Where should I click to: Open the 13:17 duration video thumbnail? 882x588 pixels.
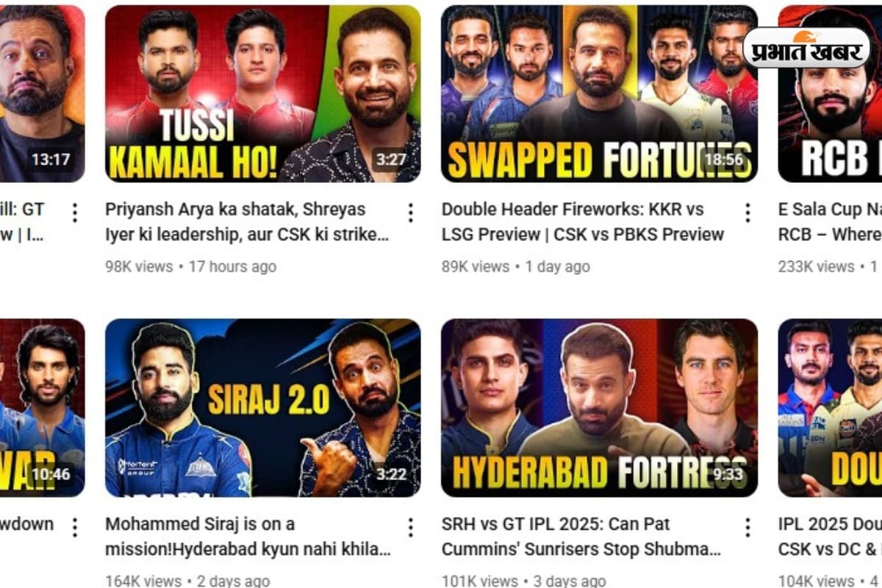42,93
